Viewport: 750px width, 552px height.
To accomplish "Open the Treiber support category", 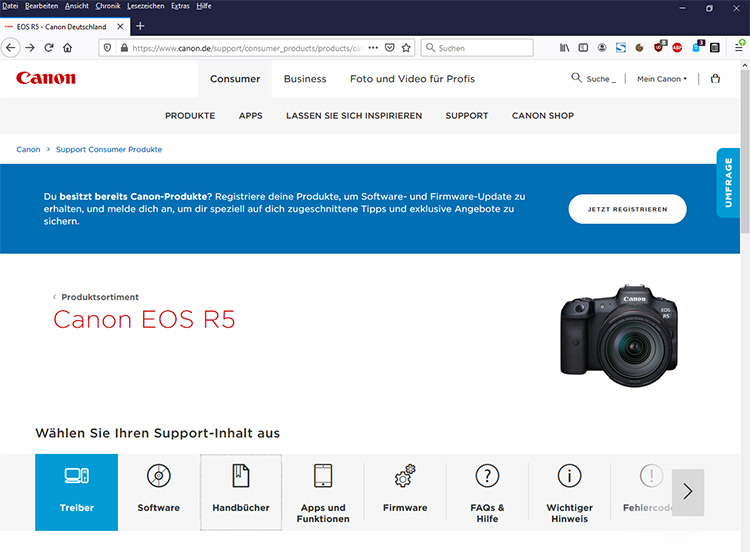I will point(76,491).
